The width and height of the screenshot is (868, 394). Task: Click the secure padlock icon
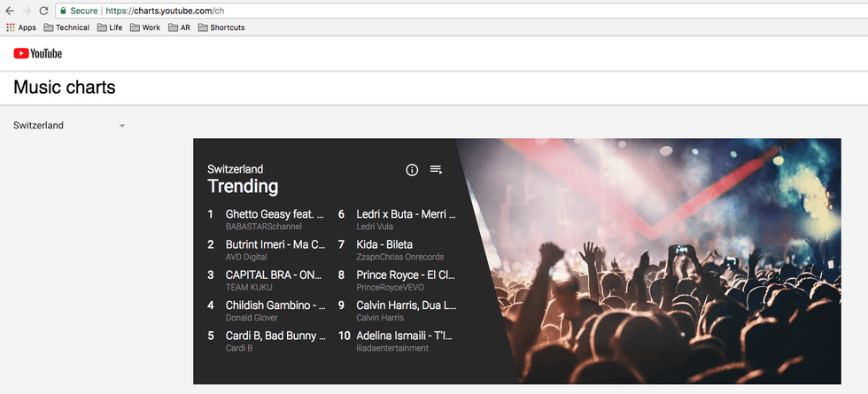tap(64, 11)
